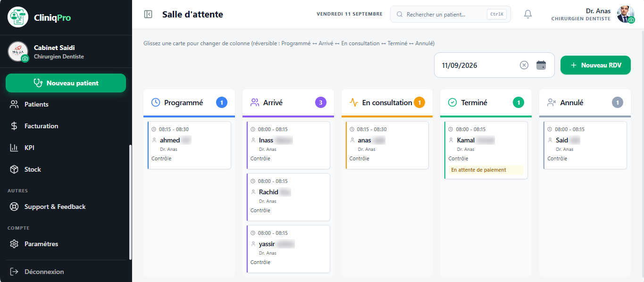Screen dimensions: 644x282
Task: Click the 'Salle d'attente' page title
Action: (x=192, y=15)
